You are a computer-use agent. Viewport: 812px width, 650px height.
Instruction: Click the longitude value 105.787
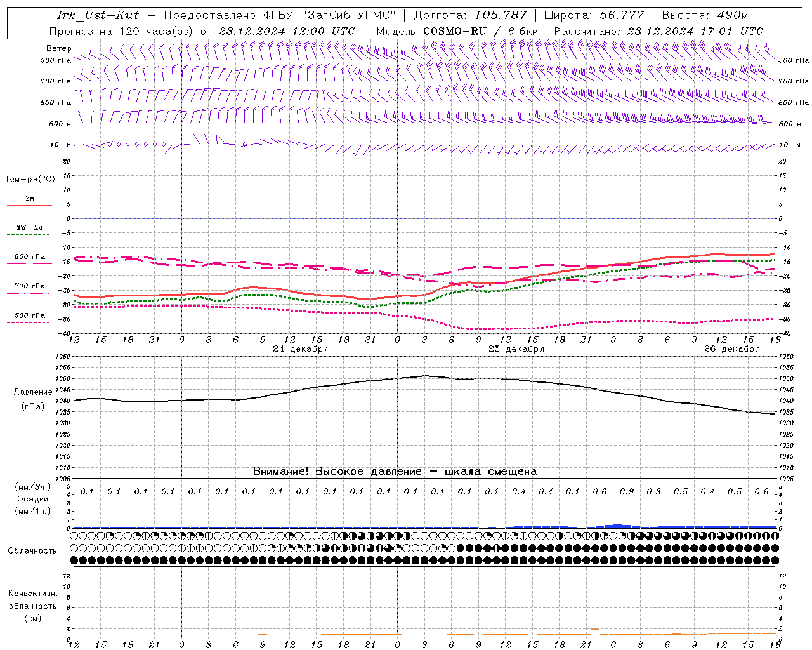click(x=501, y=15)
